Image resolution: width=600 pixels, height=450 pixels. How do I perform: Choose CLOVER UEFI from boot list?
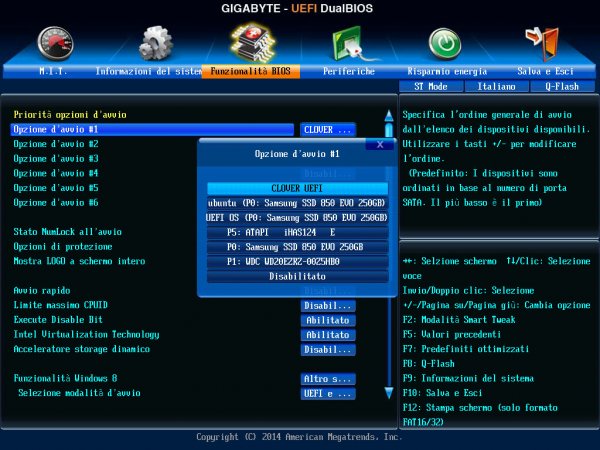pos(297,188)
